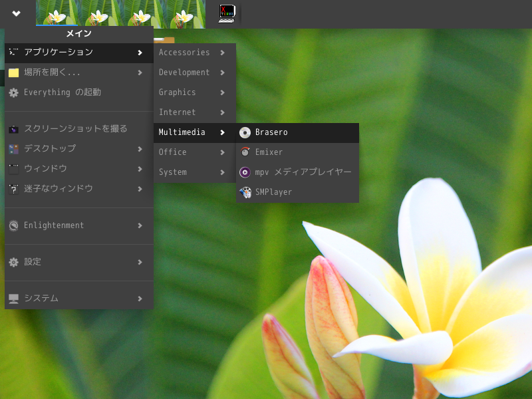Open the アプリケーション menu entry

click(x=79, y=53)
